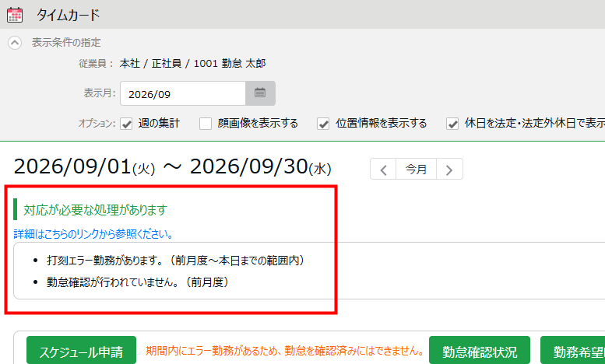Click the employee name 1001 勤怠 太郎
This screenshot has height=364, width=605.
pos(230,63)
